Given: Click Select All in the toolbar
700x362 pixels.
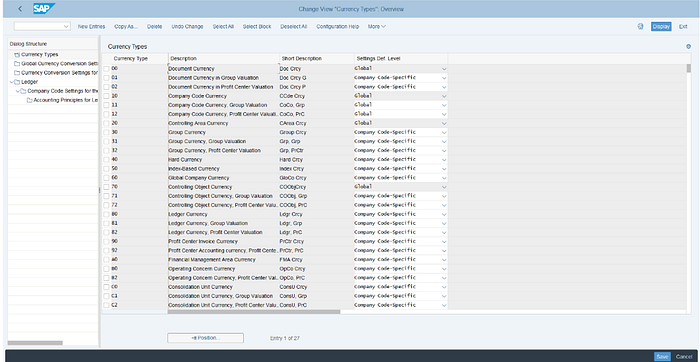Looking at the screenshot, I should tap(223, 27).
